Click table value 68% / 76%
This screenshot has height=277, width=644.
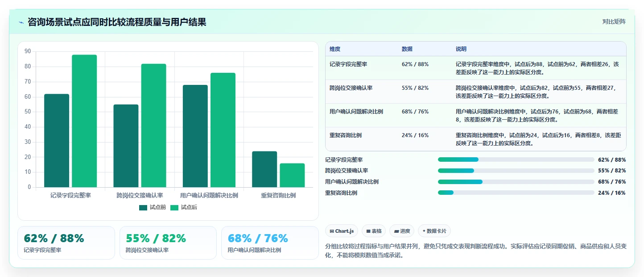415,112
